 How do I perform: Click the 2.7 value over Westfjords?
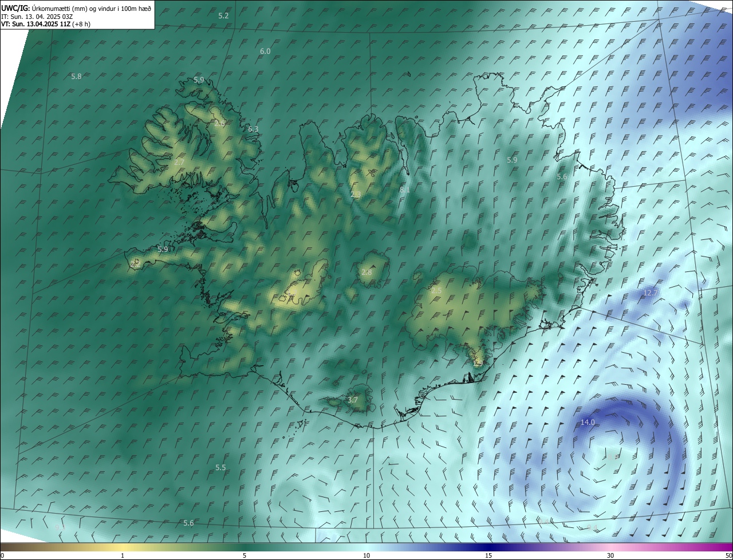179,163
